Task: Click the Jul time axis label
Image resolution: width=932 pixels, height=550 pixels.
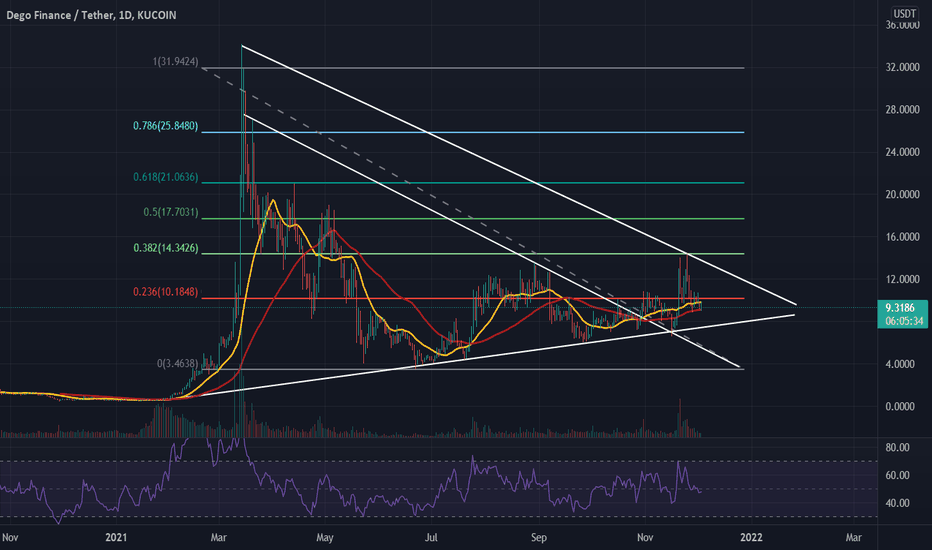Action: (431, 538)
